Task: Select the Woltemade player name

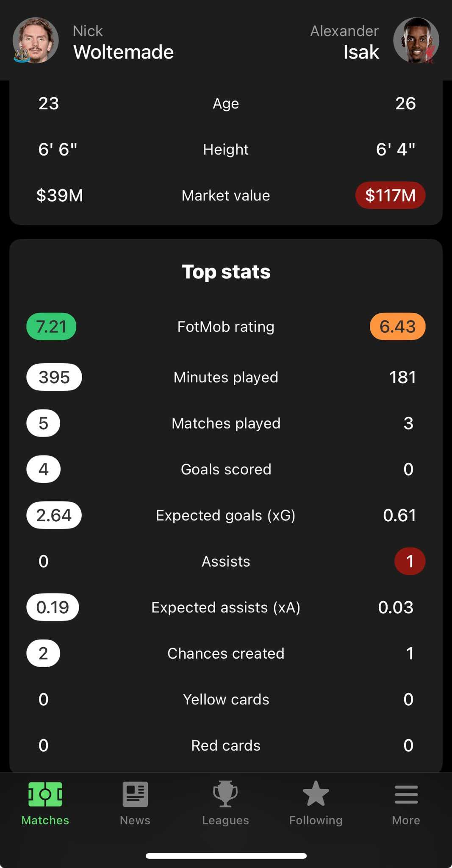Action: 123,52
